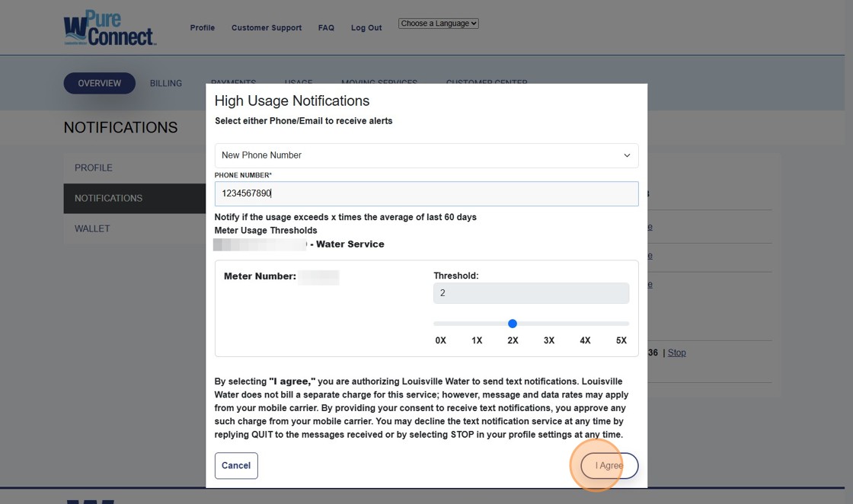Click the 0X mark under the slider

tap(440, 340)
